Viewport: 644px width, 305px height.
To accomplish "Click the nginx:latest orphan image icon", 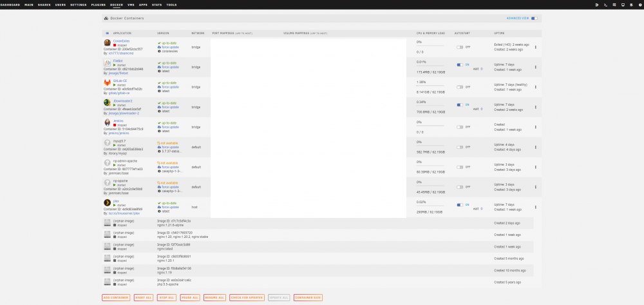I will pos(107,246).
